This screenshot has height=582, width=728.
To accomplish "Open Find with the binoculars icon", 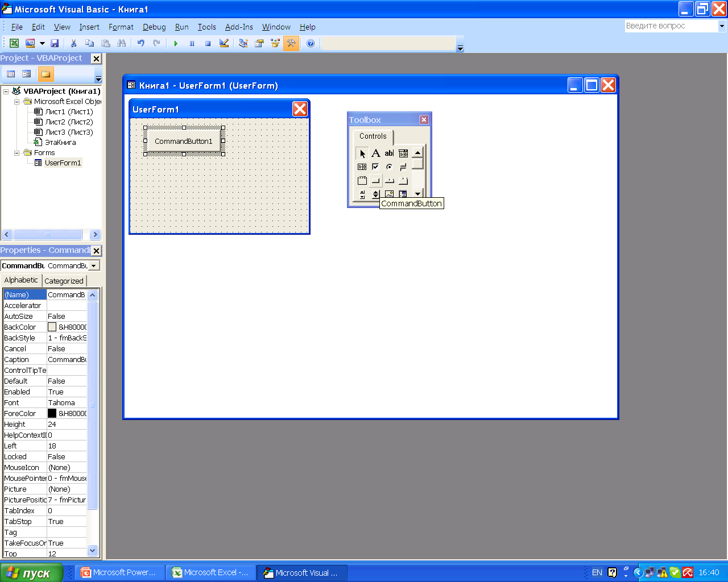I will click(121, 43).
